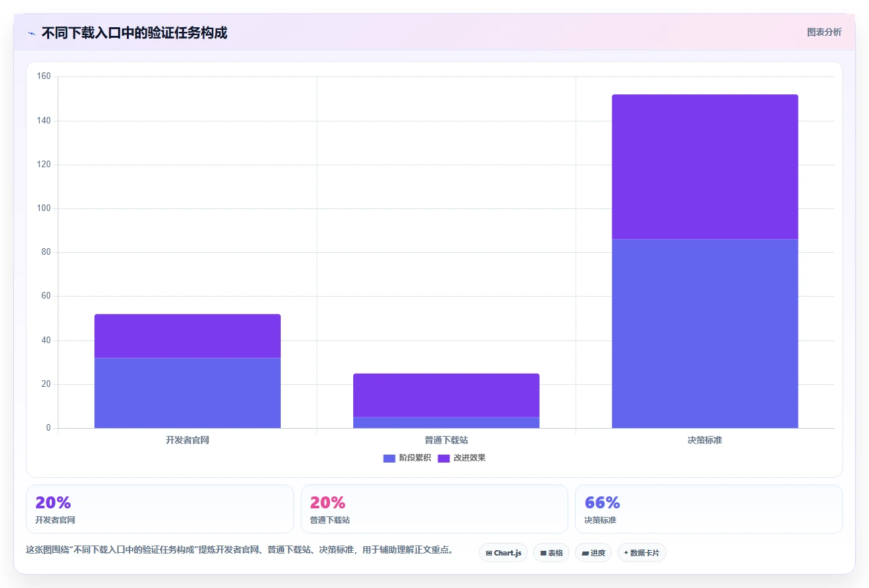Click the 普通下载站 purple 改进效果 bar segment
869x588 pixels.
pos(446,395)
